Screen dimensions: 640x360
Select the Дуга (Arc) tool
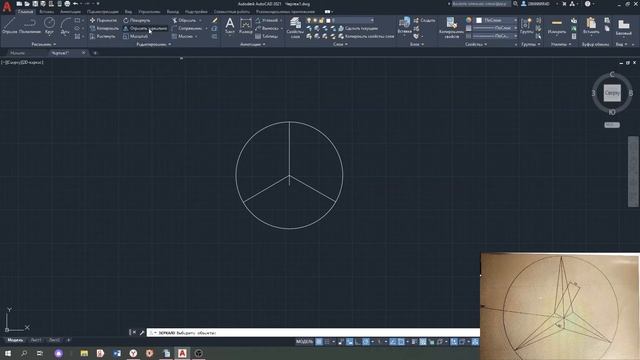point(65,25)
